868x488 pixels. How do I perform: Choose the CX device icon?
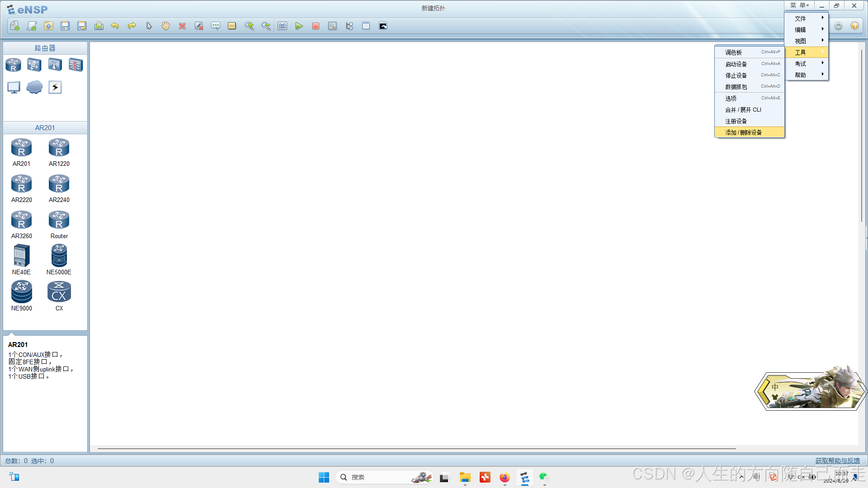coord(59,296)
